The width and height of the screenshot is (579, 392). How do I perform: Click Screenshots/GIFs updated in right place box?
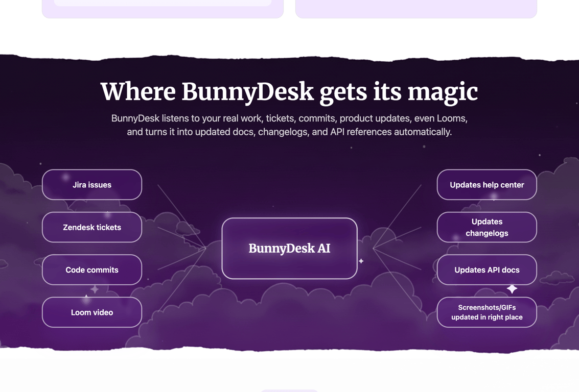point(487,312)
